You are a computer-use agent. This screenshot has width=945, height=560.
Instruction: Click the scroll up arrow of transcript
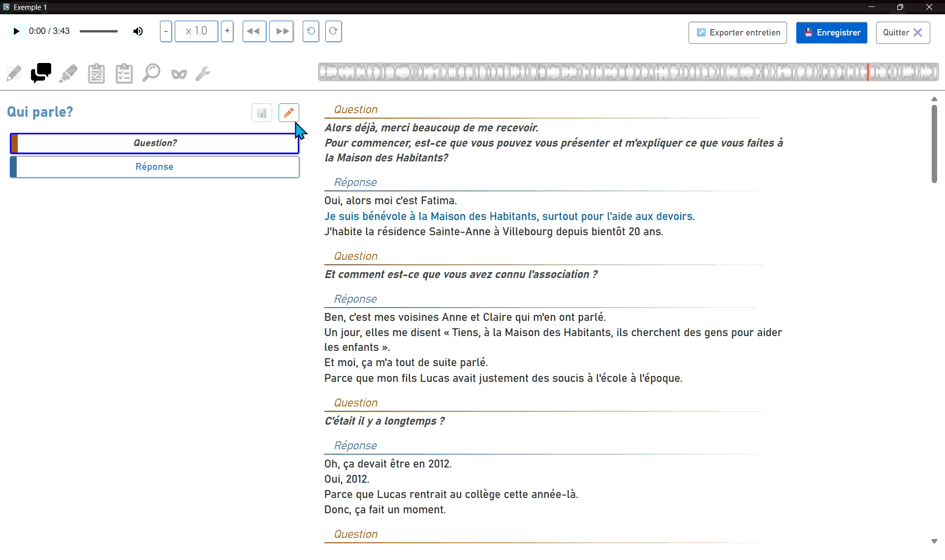(934, 99)
